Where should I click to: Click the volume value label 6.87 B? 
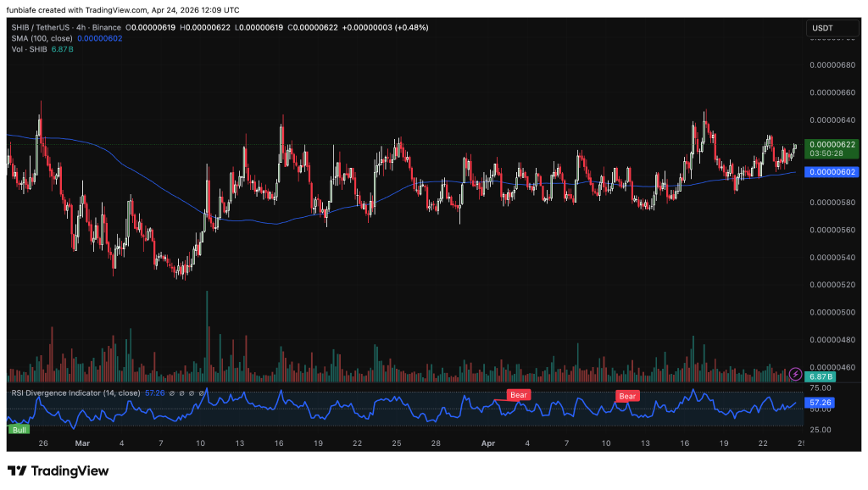(x=821, y=376)
